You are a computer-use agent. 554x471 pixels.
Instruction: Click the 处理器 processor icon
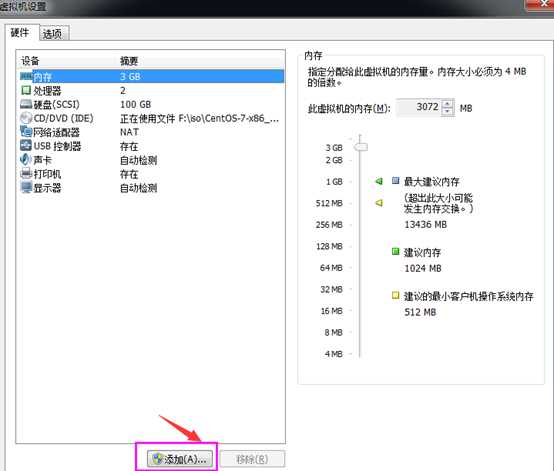coord(26,90)
